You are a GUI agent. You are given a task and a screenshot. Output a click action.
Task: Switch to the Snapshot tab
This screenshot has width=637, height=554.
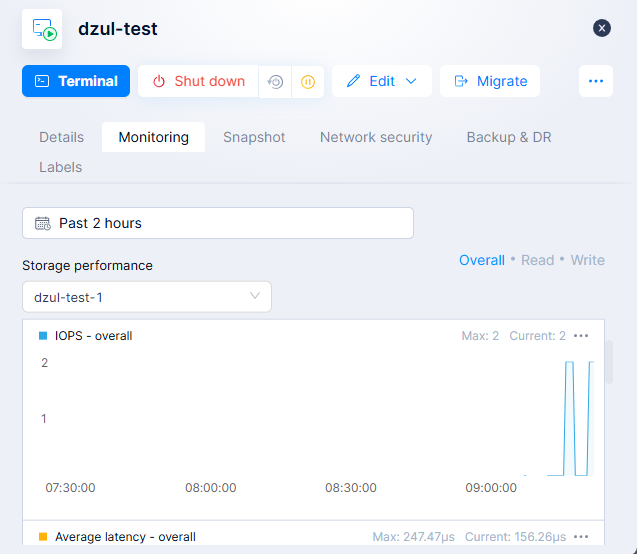pos(254,137)
